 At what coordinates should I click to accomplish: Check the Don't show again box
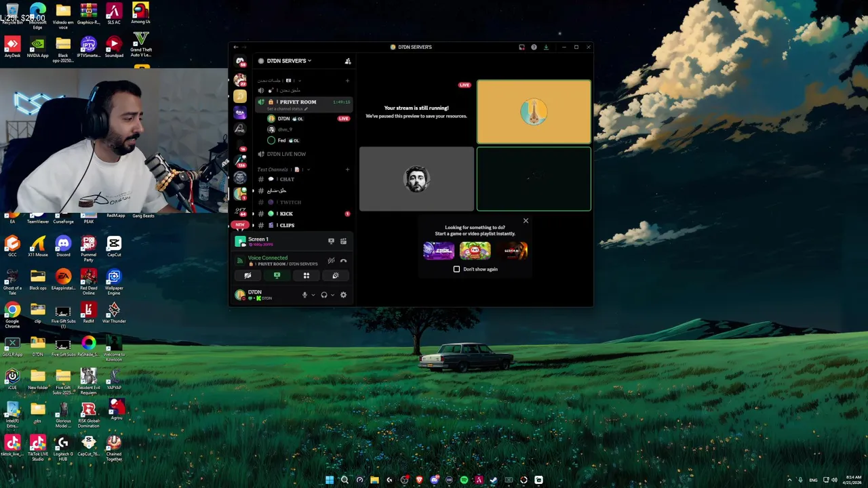pos(456,269)
